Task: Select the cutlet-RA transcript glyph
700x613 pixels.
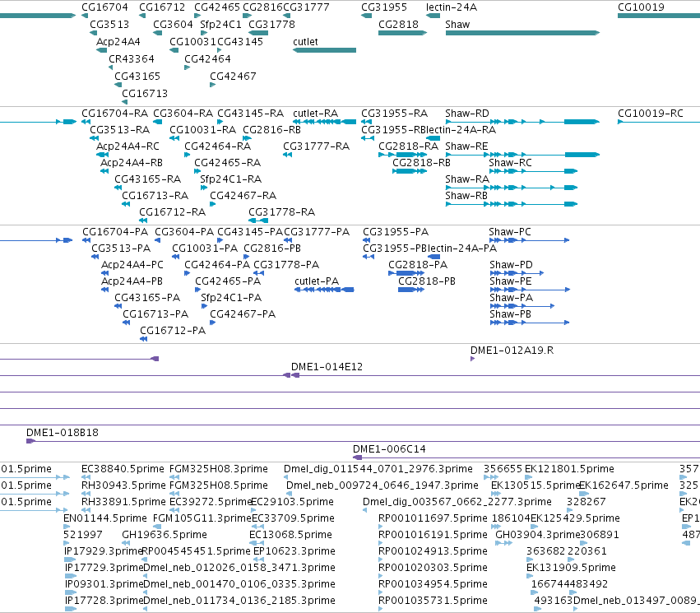Action: (325, 122)
